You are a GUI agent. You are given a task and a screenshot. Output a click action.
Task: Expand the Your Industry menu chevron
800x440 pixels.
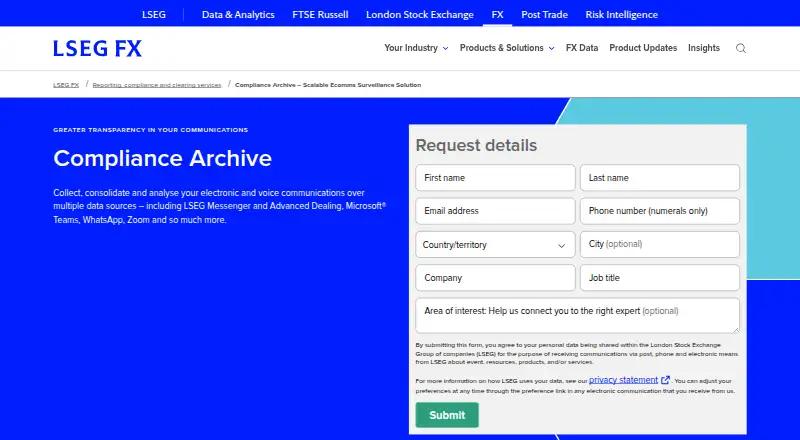445,48
